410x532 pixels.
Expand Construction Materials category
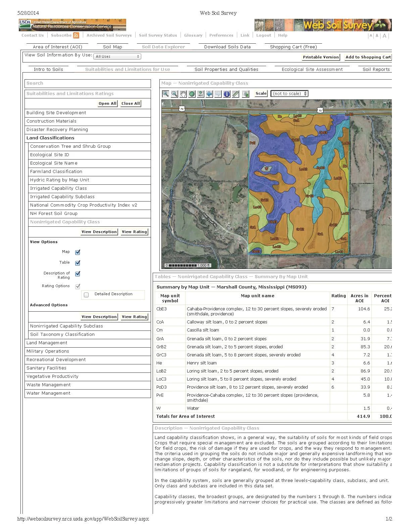click(x=88, y=121)
